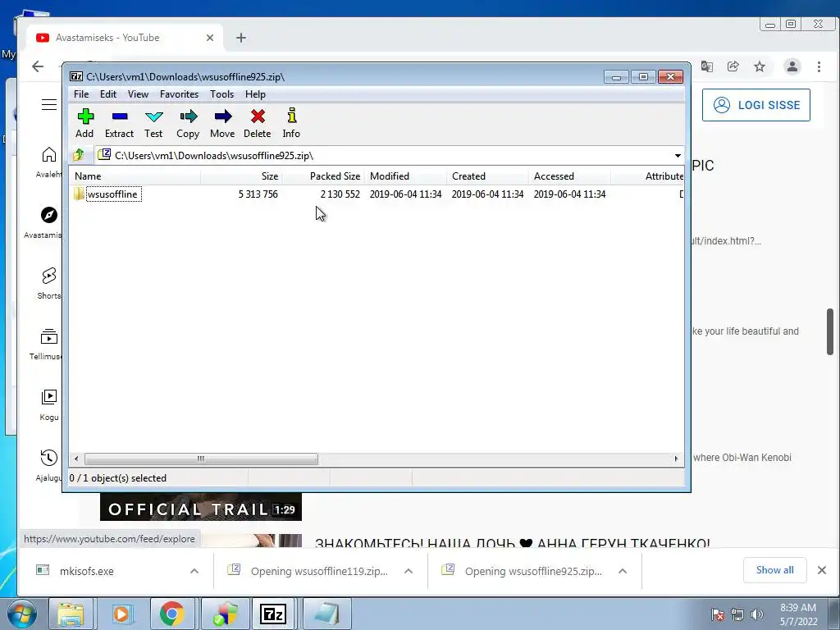Switch to 7-Zip taskbar button
Viewport: 840px width, 630px height.
point(273,614)
